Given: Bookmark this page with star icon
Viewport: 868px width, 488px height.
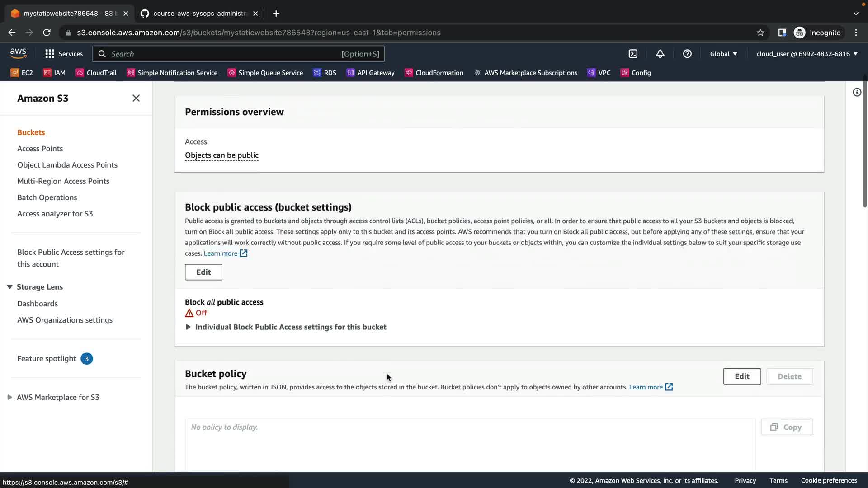Looking at the screenshot, I should (760, 33).
